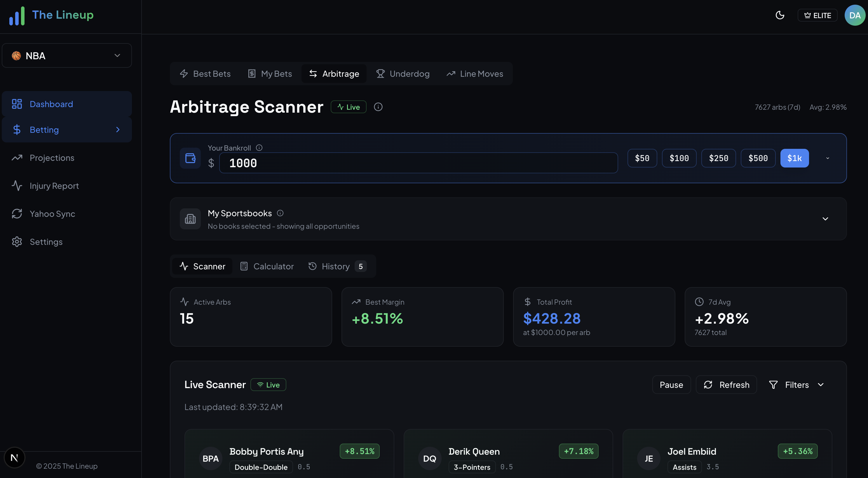The height and width of the screenshot is (478, 868).
Task: Toggle dark mode moon icon
Action: [780, 15]
